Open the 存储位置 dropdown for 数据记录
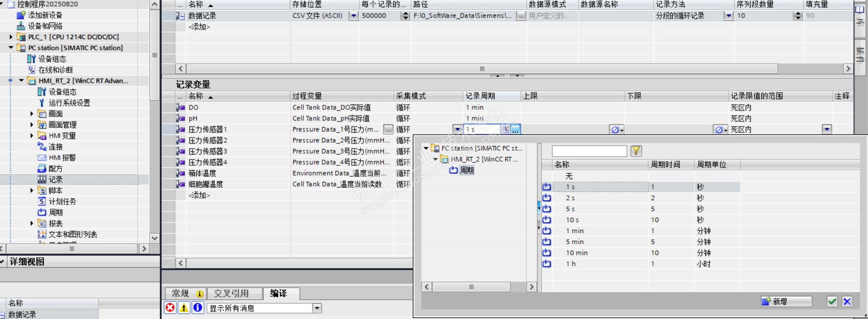This screenshot has height=319, width=868. (x=354, y=16)
